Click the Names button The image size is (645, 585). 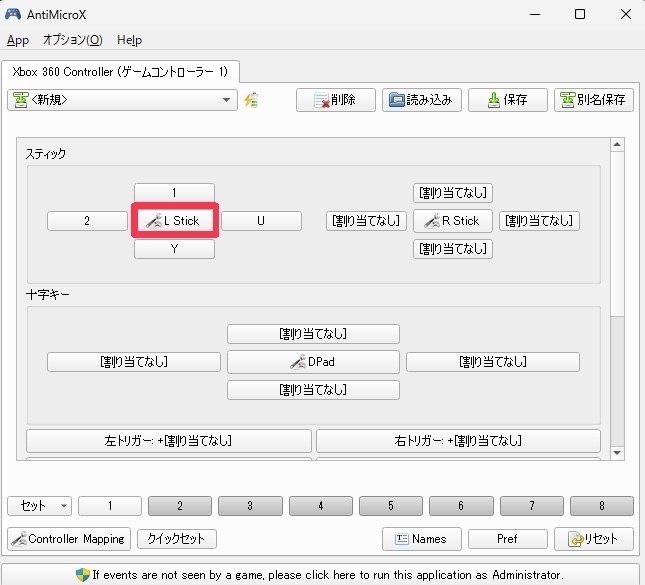[x=422, y=539]
